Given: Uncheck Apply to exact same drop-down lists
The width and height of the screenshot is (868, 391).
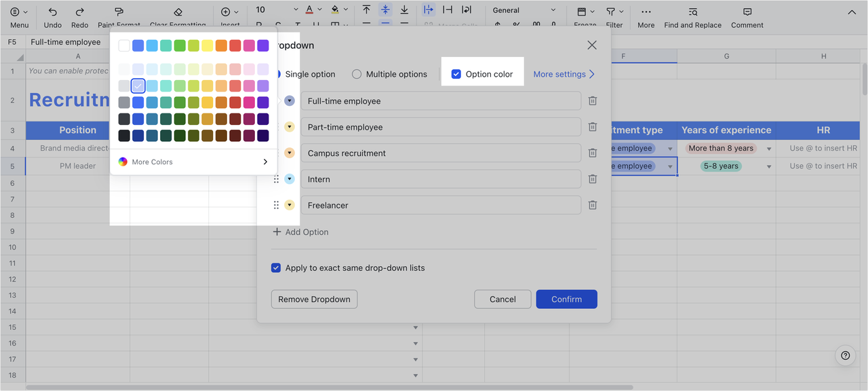Looking at the screenshot, I should point(276,267).
